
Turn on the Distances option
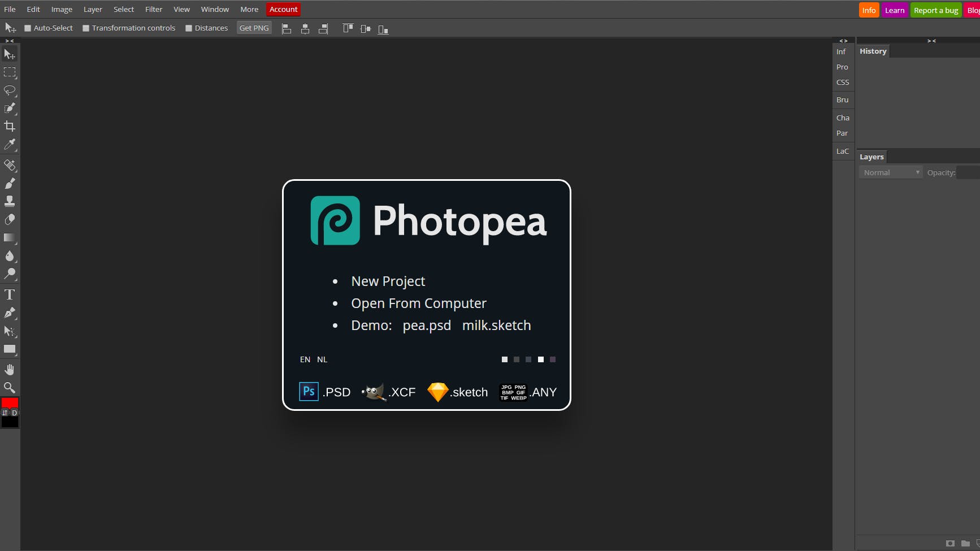(189, 28)
